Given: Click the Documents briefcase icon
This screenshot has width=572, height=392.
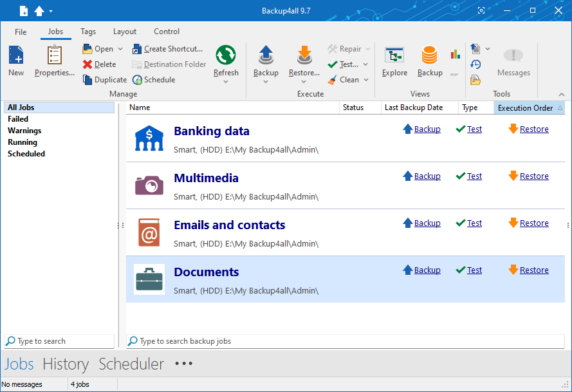Looking at the screenshot, I should coord(149,279).
